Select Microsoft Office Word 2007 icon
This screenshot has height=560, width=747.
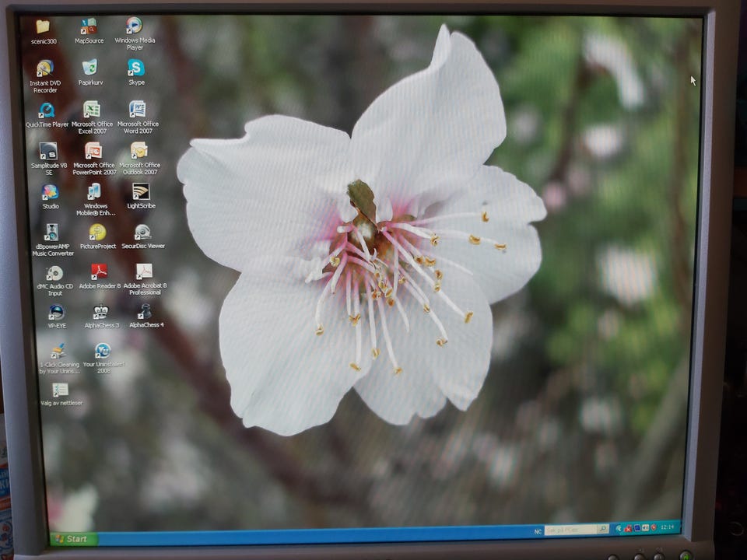pyautogui.click(x=138, y=110)
